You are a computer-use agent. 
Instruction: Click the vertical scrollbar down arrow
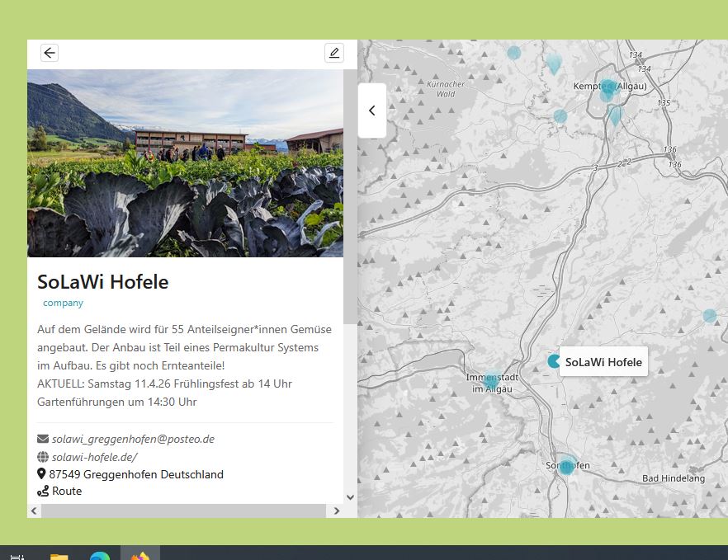[350, 496]
